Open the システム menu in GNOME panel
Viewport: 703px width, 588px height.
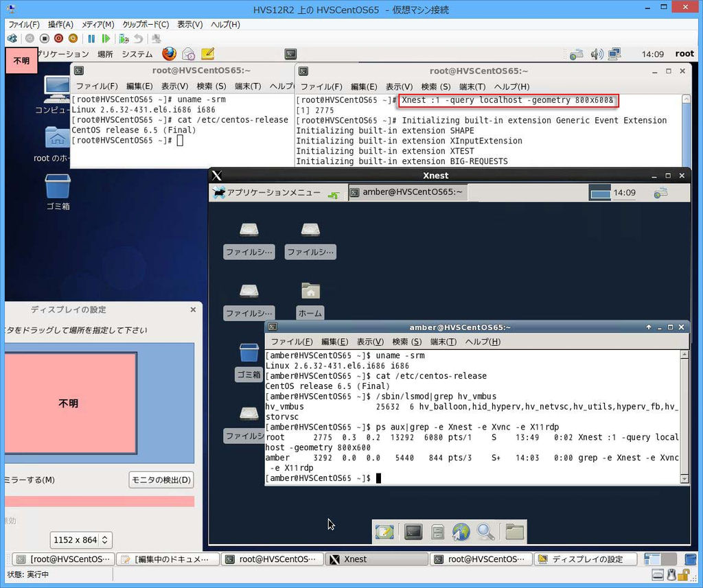137,54
